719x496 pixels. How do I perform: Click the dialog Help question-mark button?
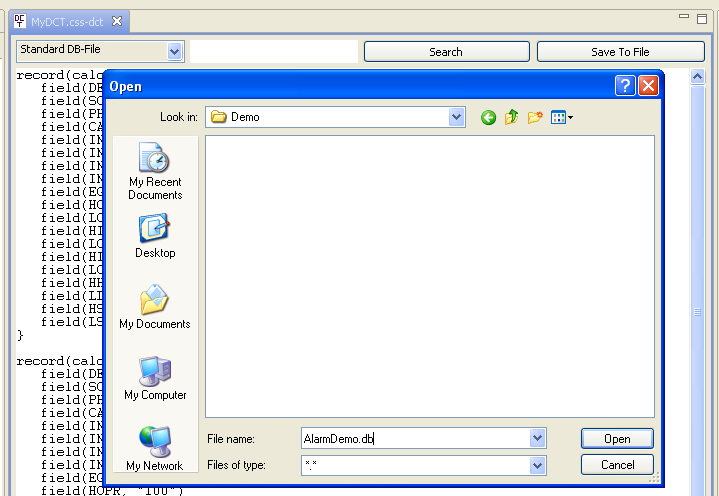(626, 86)
